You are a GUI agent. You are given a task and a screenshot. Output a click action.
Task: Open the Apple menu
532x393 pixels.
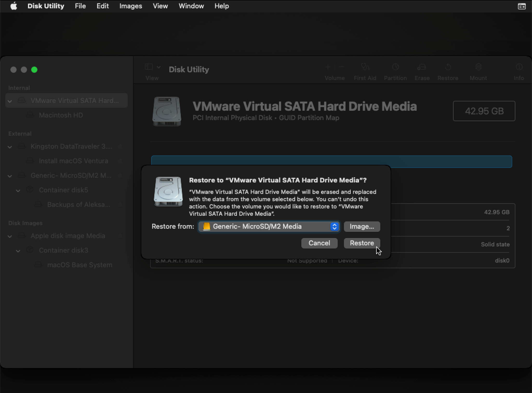pyautogui.click(x=14, y=6)
